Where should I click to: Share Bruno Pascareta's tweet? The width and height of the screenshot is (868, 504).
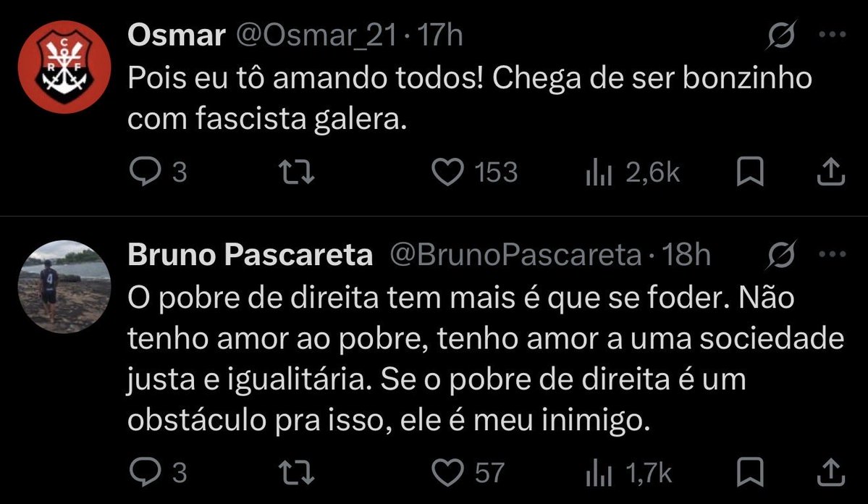click(831, 472)
